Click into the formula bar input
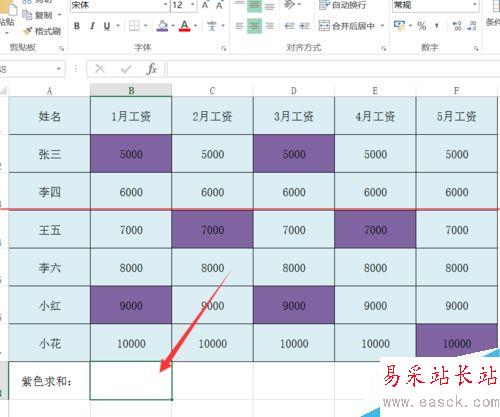The width and height of the screenshot is (500, 417). point(333,69)
